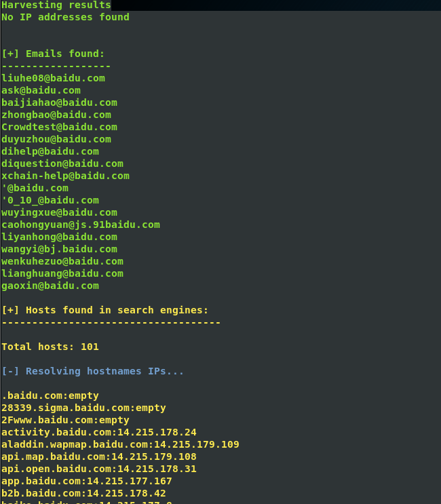Click the caohongyuan@js.91baidu.com email address
The image size is (441, 504).
[x=81, y=225]
